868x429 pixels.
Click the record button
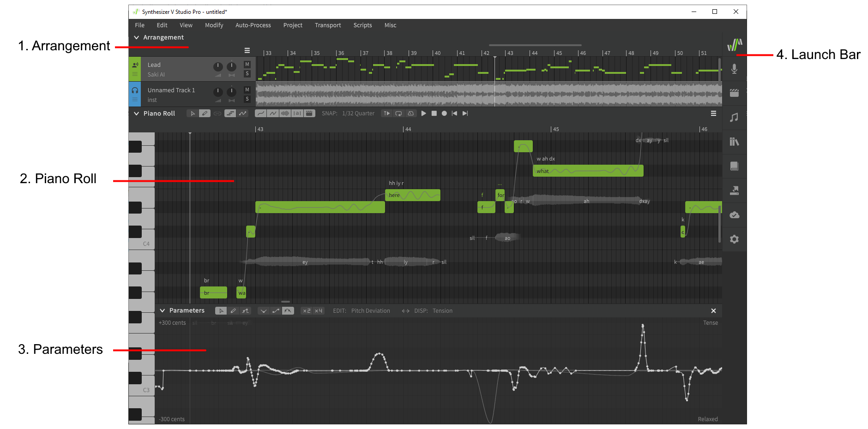(444, 113)
